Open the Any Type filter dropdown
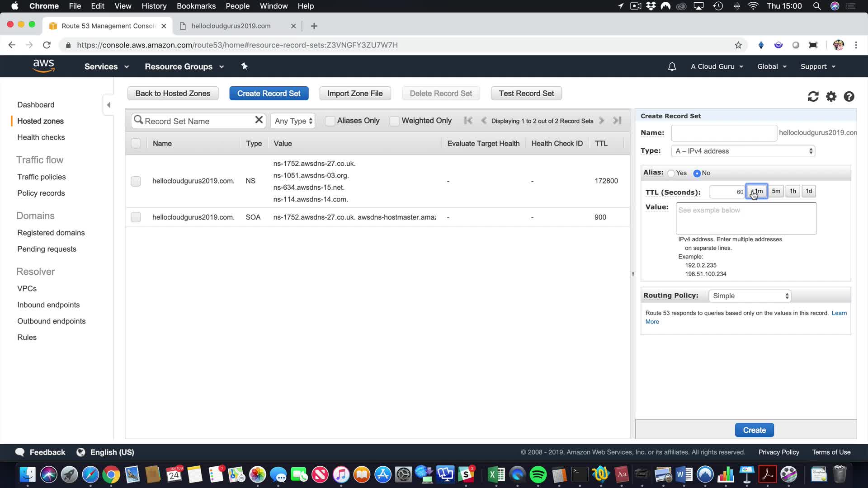This screenshot has height=488, width=868. [293, 121]
